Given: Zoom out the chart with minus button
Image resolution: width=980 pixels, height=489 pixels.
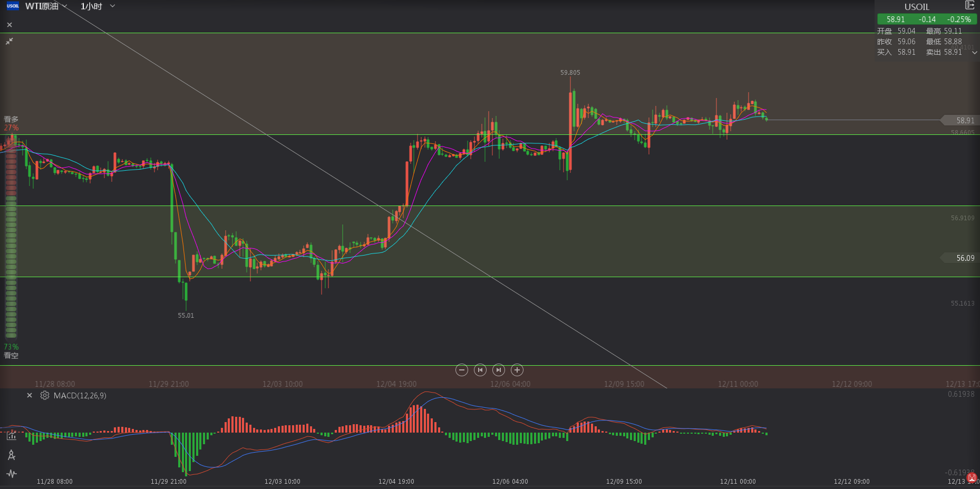Looking at the screenshot, I should (x=462, y=370).
